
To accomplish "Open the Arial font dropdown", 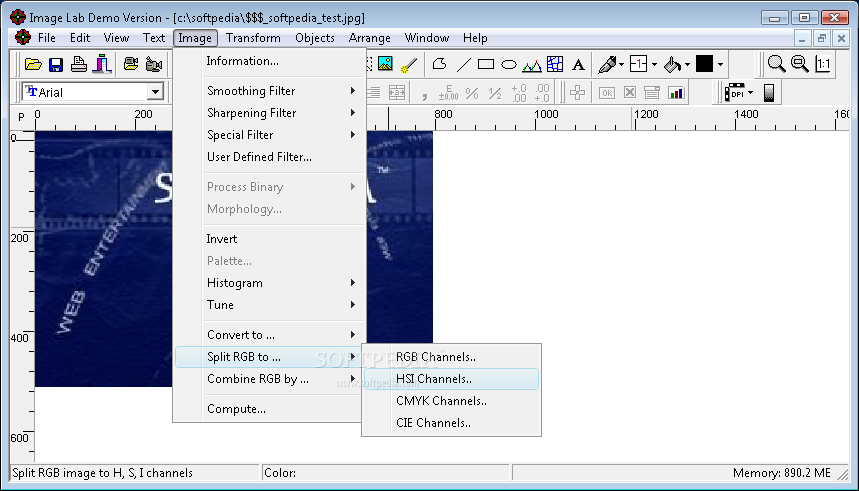I will [x=155, y=92].
